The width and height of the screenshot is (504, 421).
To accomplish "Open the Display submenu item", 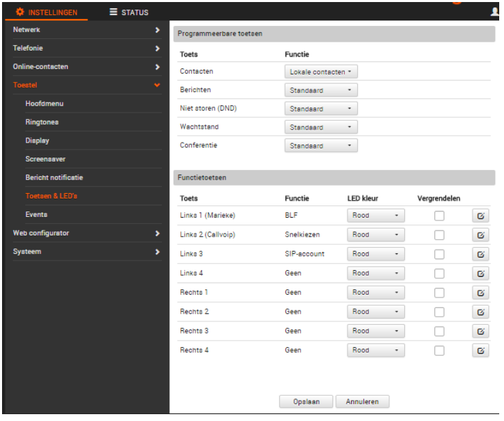I will point(94,141).
